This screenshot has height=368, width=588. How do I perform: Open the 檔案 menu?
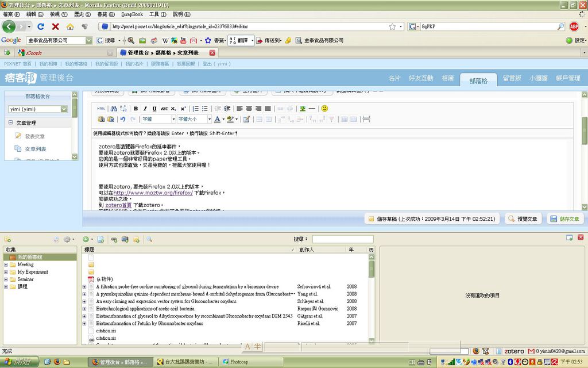click(x=11, y=14)
